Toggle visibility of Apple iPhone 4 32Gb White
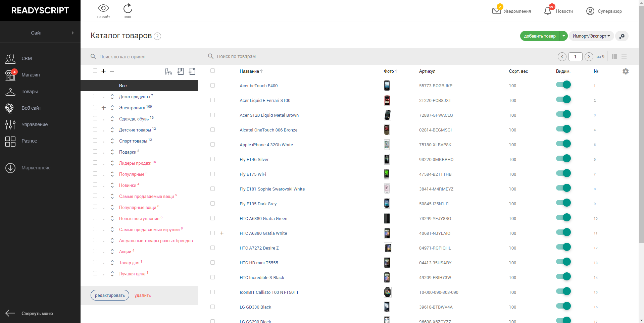644x323 pixels. [563, 144]
